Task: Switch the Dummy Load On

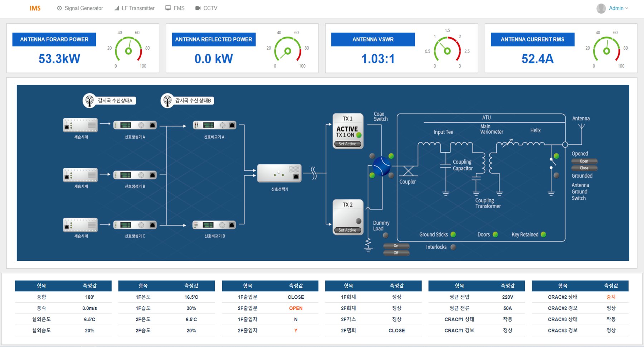Action: tap(396, 246)
